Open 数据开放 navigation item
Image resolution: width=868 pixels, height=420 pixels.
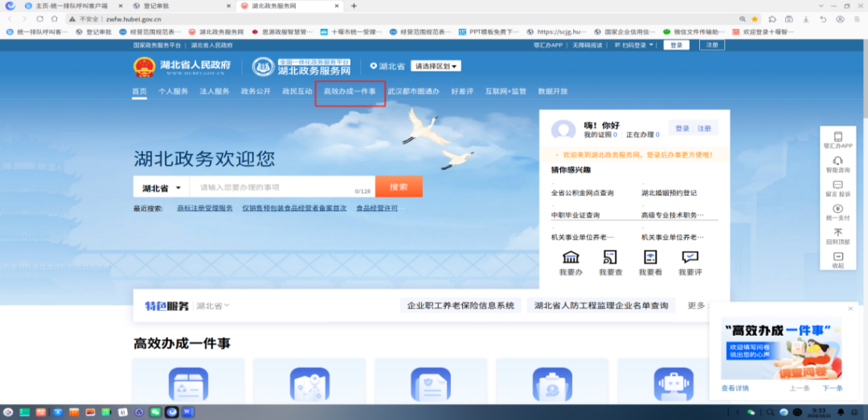[x=553, y=92]
